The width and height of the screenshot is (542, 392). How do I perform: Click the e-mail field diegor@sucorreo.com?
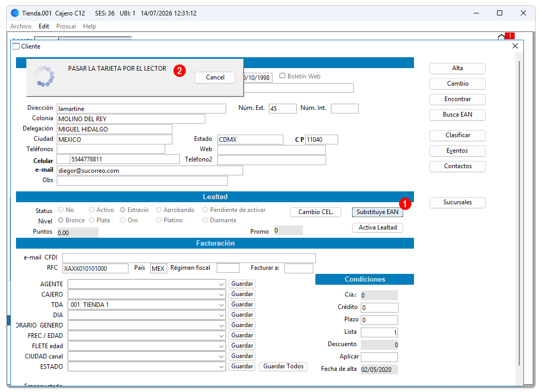pyautogui.click(x=150, y=171)
